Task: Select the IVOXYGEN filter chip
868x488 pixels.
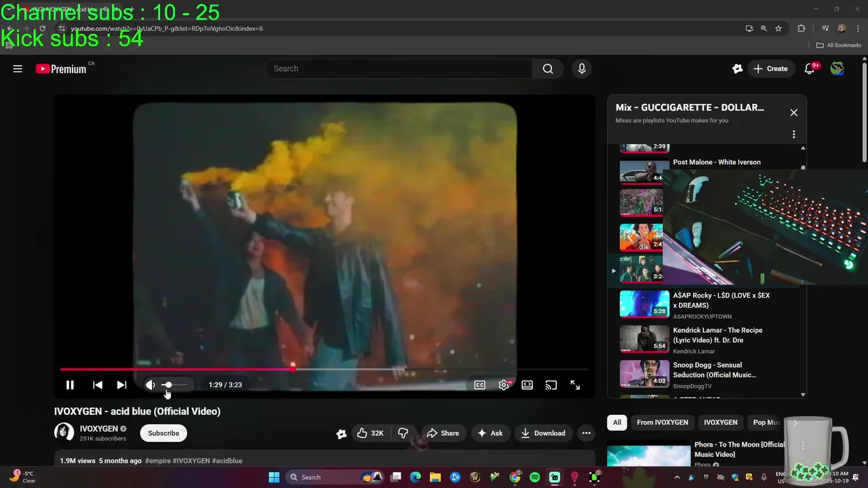Action: 720,422
